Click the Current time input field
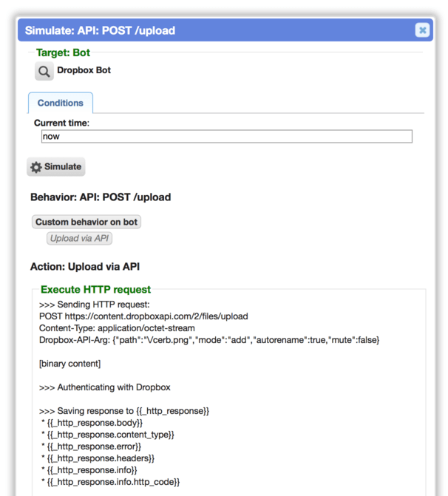This screenshot has height=496, width=448. coord(226,136)
